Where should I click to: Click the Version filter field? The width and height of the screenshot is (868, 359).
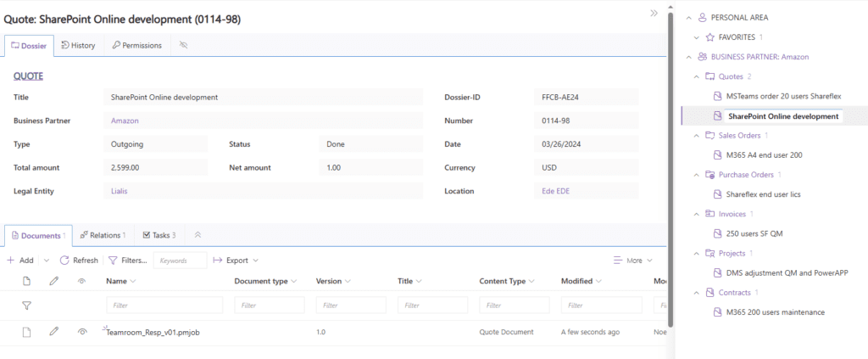pyautogui.click(x=351, y=306)
